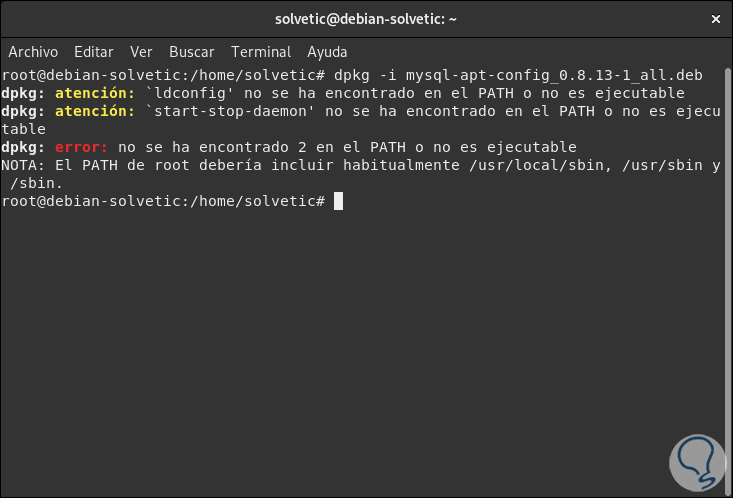Click the solvetic@debian-solvetic window title
733x498 pixels.
[x=366, y=19]
